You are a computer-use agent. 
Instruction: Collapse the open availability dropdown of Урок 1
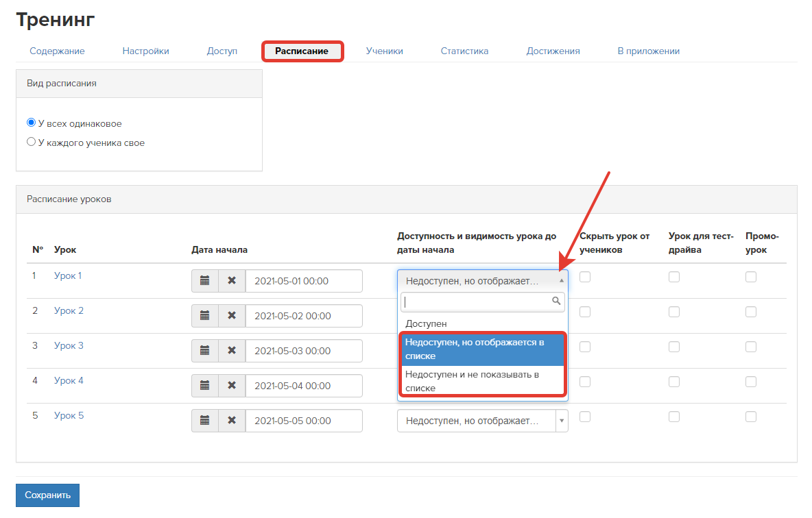click(x=483, y=281)
